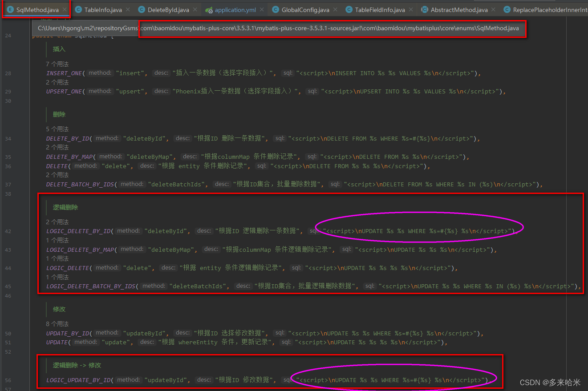The width and height of the screenshot is (588, 391).
Task: Click the class icon on GlobalConfig.java tab
Action: pos(276,9)
